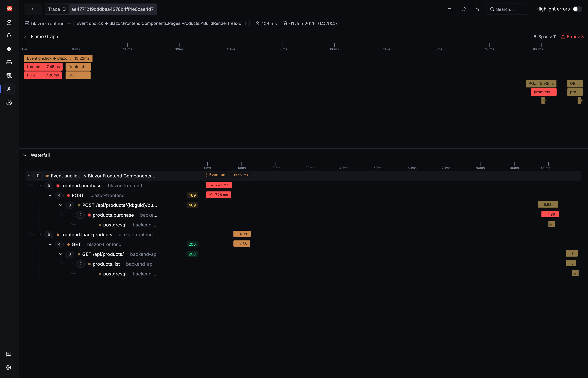This screenshot has width=588, height=378.
Task: Collapse the Flame Graph section
Action: point(25,37)
